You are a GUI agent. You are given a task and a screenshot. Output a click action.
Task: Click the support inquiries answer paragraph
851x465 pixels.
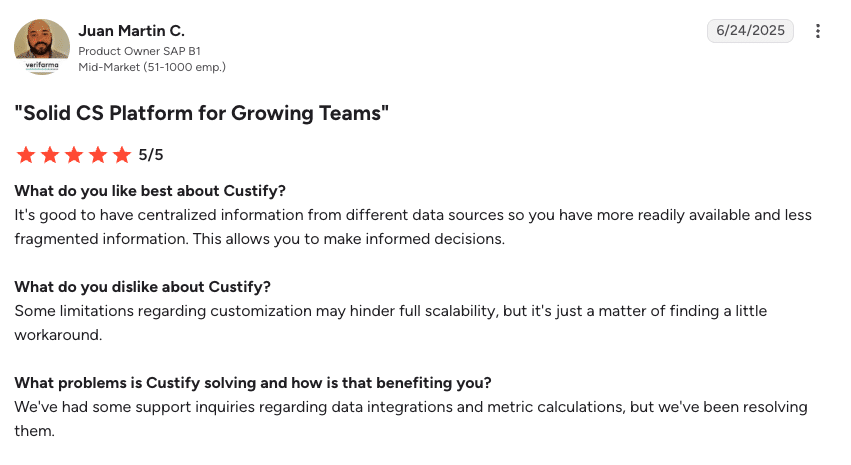(x=411, y=419)
